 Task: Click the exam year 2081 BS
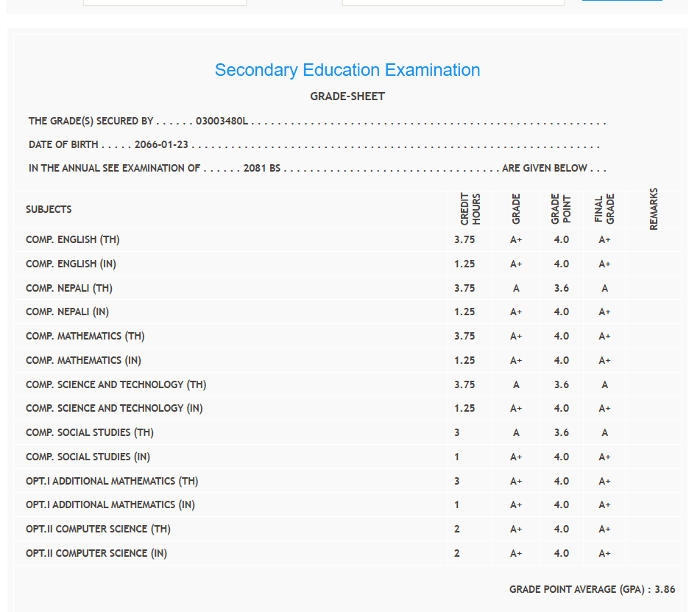point(262,168)
